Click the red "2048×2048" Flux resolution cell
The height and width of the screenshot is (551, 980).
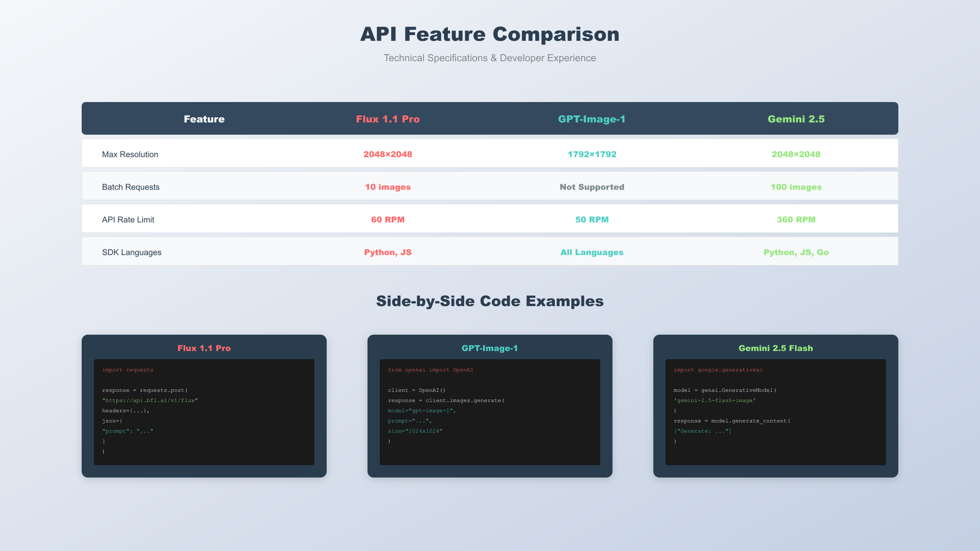pyautogui.click(x=388, y=154)
